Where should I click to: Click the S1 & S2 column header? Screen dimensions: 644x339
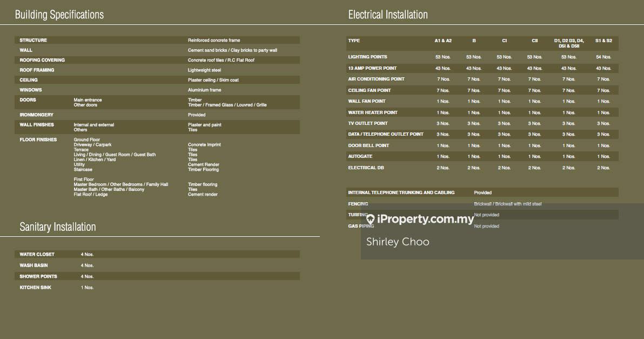pyautogui.click(x=603, y=41)
